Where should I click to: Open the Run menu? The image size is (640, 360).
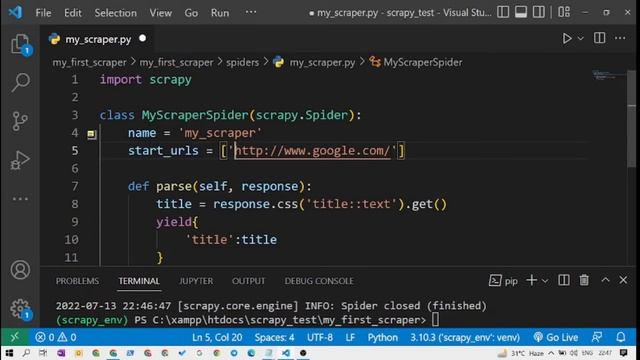(x=220, y=13)
